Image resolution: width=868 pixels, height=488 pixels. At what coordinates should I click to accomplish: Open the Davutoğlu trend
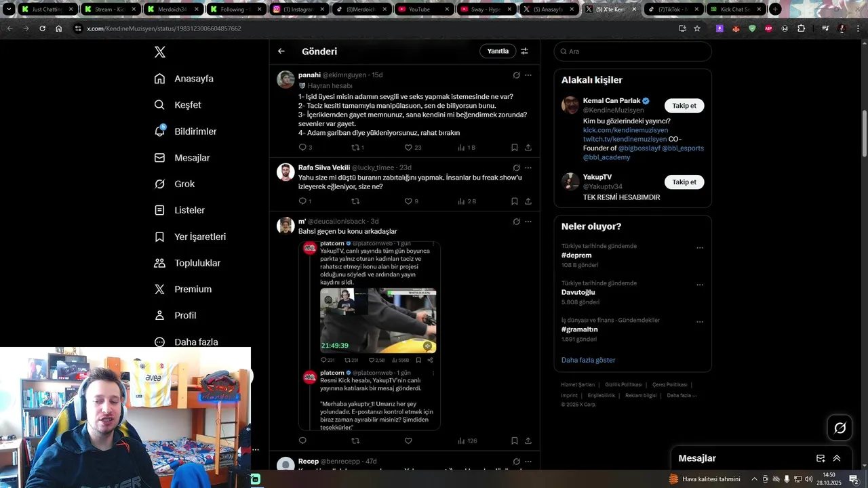click(578, 292)
